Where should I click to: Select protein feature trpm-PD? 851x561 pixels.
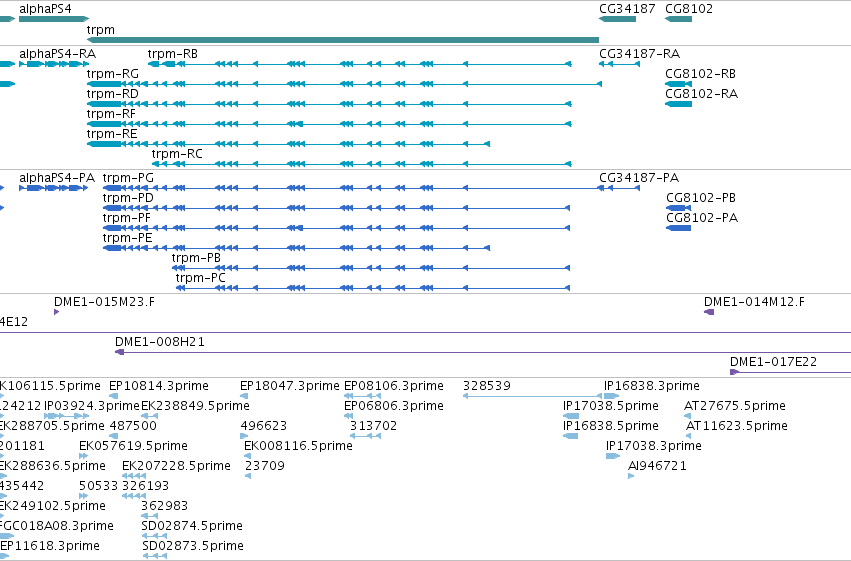[x=128, y=198]
